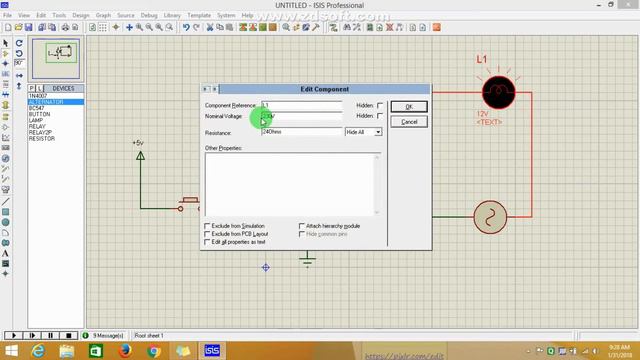
Task: Select the 2D Graphics Circle tool
Action: pos(5,222)
